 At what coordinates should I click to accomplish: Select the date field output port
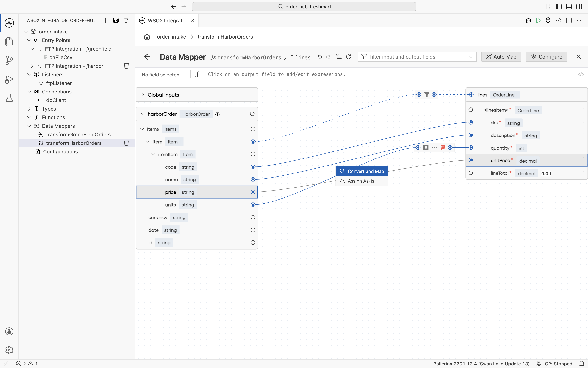coord(253,230)
